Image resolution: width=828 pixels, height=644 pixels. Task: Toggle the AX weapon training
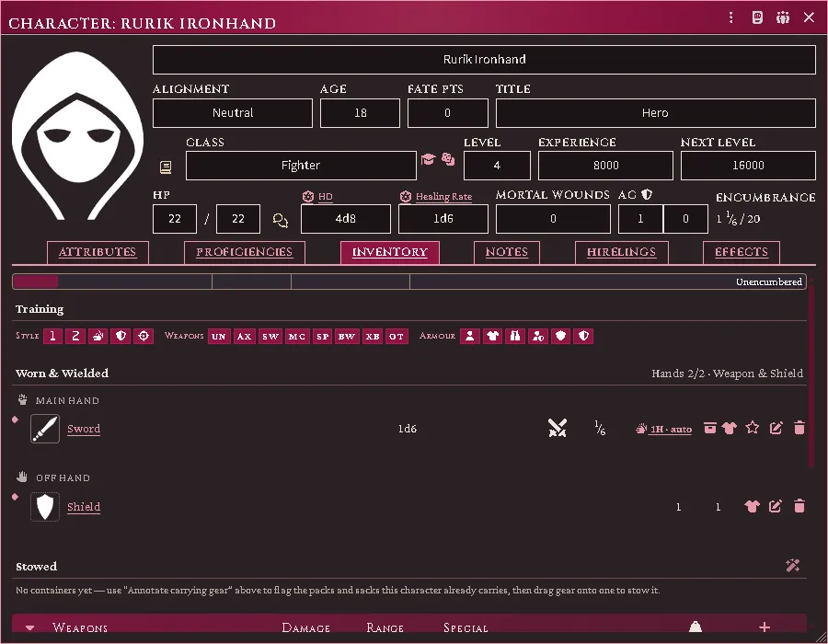click(x=244, y=336)
